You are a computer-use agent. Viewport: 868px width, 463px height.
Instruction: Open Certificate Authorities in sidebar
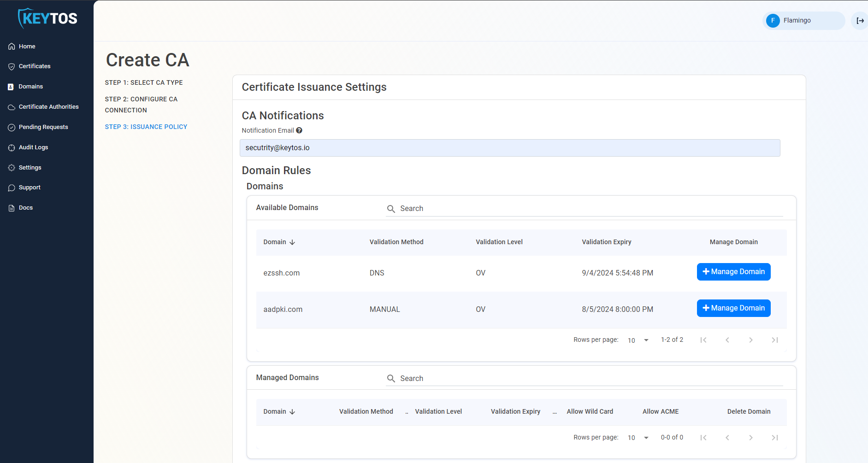click(49, 107)
